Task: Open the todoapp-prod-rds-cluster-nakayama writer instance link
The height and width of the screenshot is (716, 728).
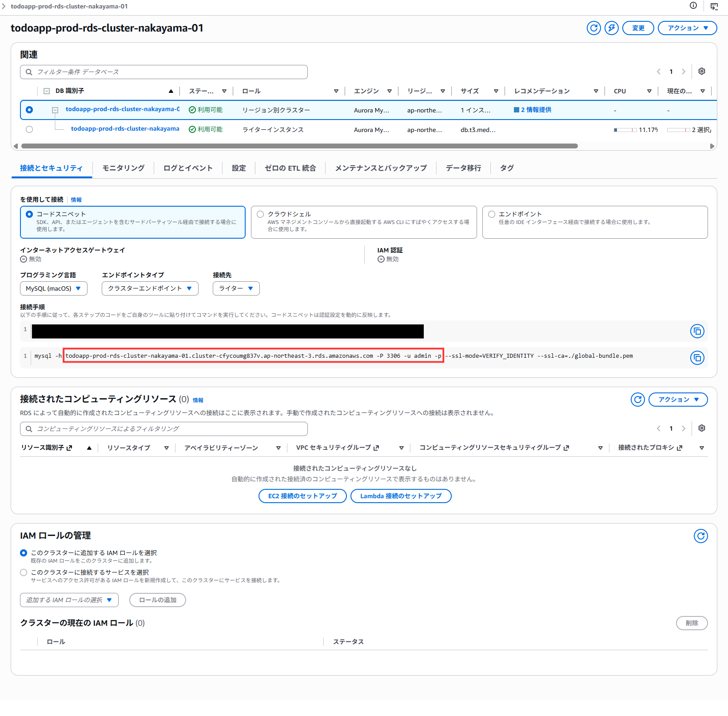Action: [x=125, y=129]
